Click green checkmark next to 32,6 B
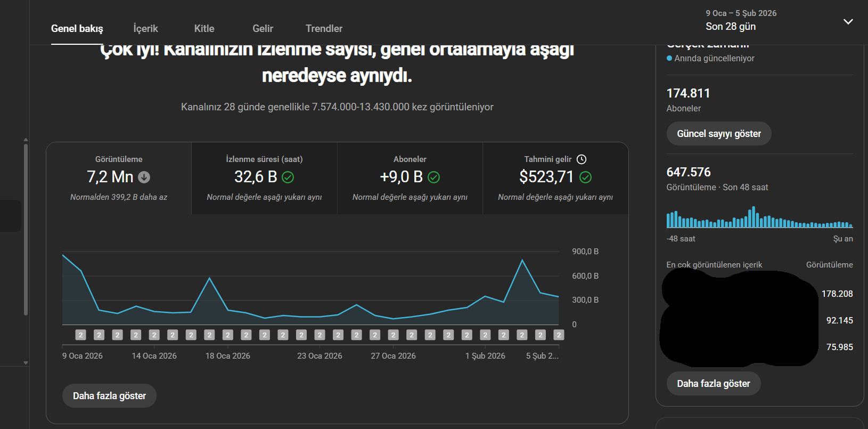The width and height of the screenshot is (868, 429). click(x=288, y=177)
